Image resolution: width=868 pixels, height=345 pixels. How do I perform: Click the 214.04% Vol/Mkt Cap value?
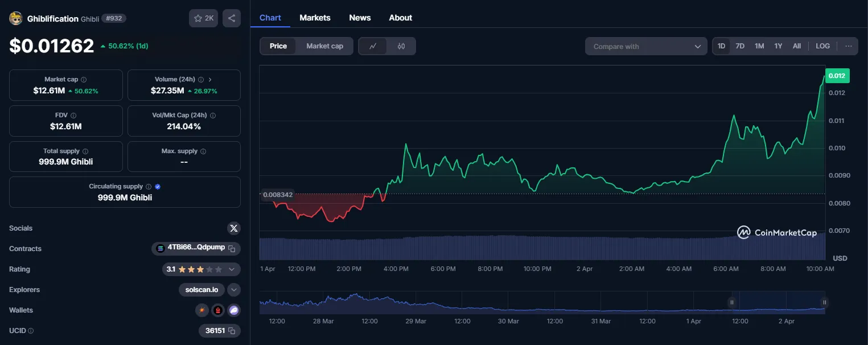[x=184, y=126]
